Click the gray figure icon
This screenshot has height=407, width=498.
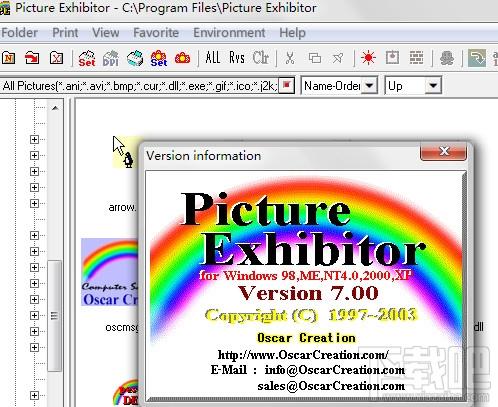tap(447, 58)
